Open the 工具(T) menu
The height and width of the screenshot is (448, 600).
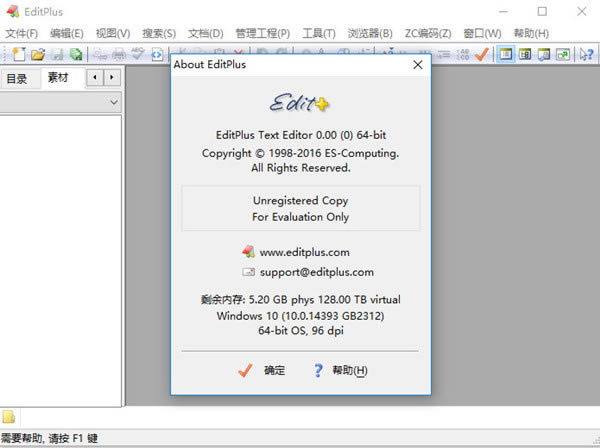[x=319, y=33]
